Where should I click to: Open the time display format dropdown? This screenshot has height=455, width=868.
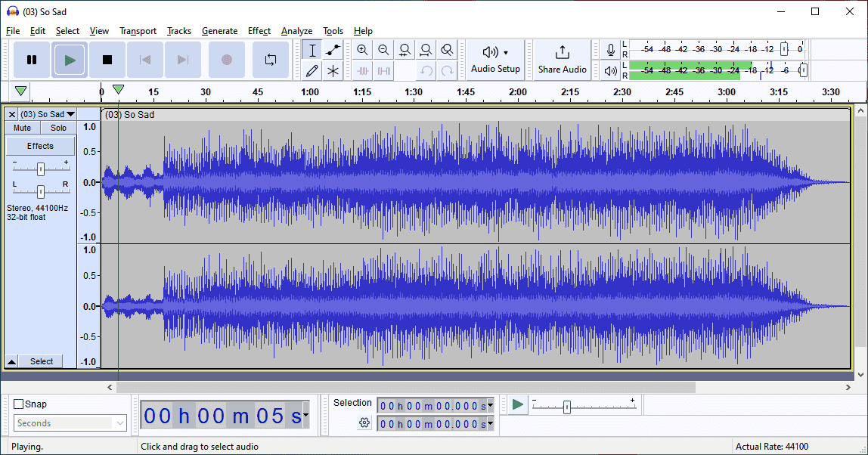coord(306,415)
